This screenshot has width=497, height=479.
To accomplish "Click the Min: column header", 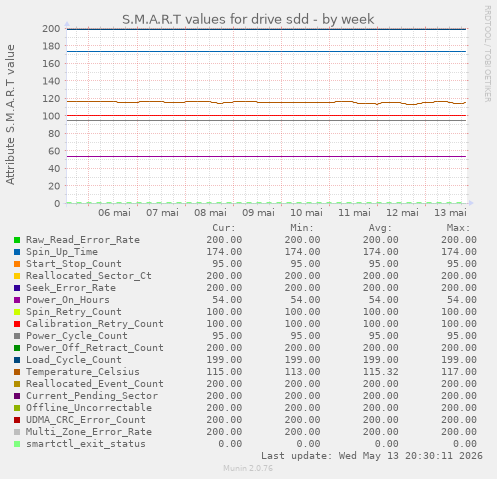I will [x=302, y=228].
